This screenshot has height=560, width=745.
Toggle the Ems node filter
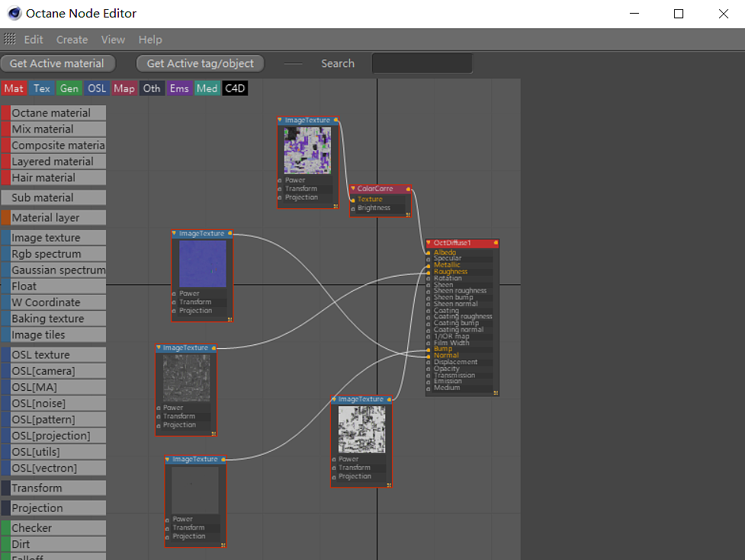point(179,88)
